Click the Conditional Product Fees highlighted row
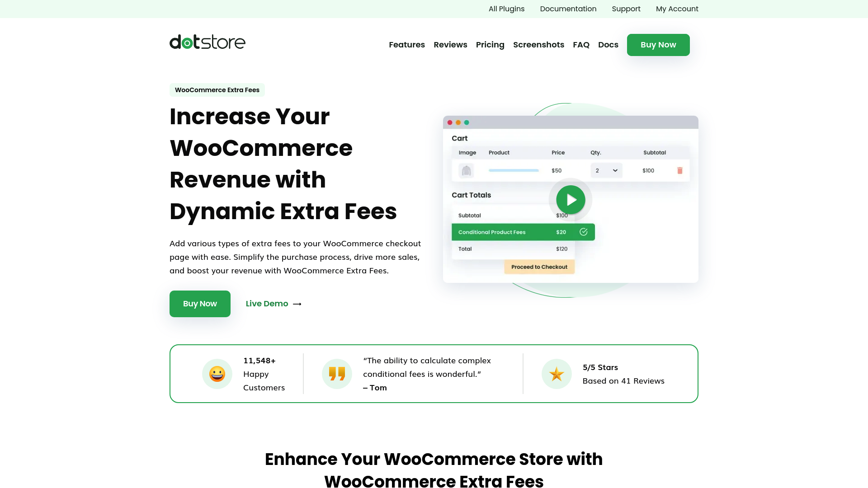 point(524,232)
